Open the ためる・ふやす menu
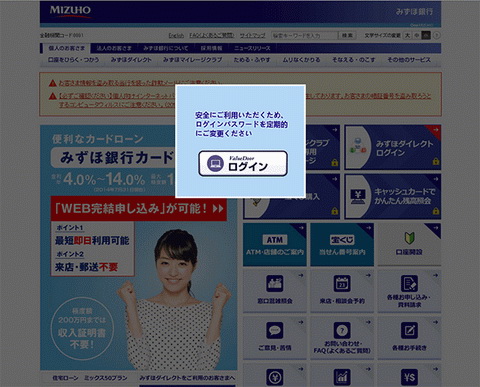Viewport: 480px width, 387px height. tap(252, 60)
